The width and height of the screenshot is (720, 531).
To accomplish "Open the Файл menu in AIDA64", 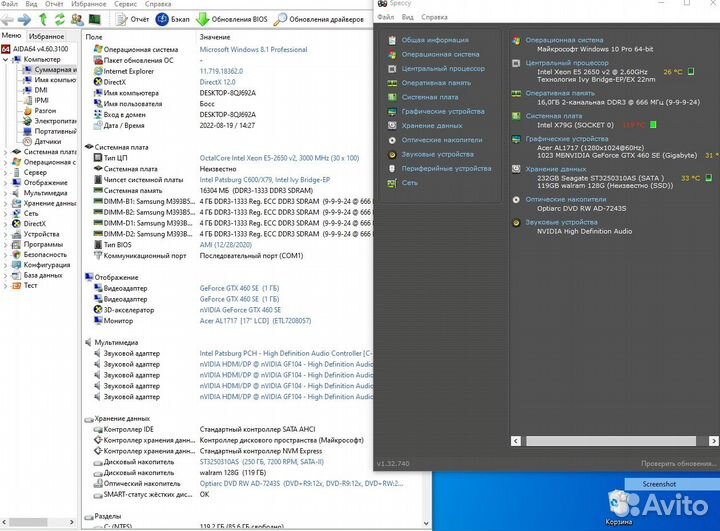I will point(9,4).
